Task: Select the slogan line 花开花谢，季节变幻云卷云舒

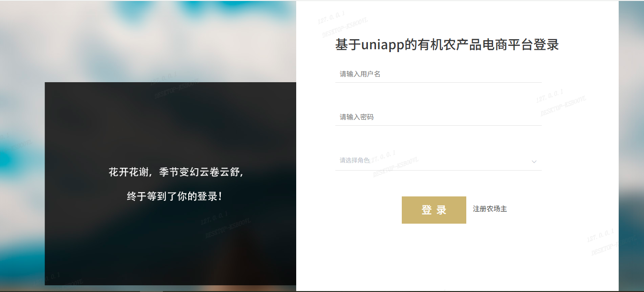Action: (x=176, y=172)
